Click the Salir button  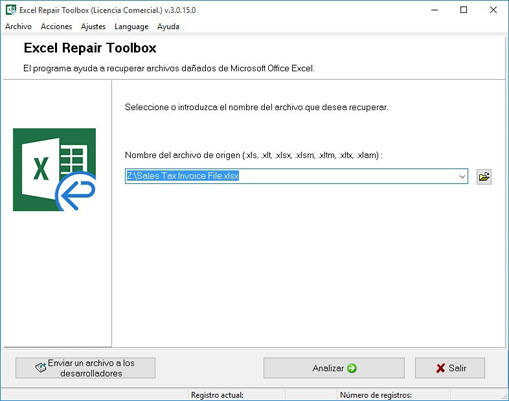(450, 368)
